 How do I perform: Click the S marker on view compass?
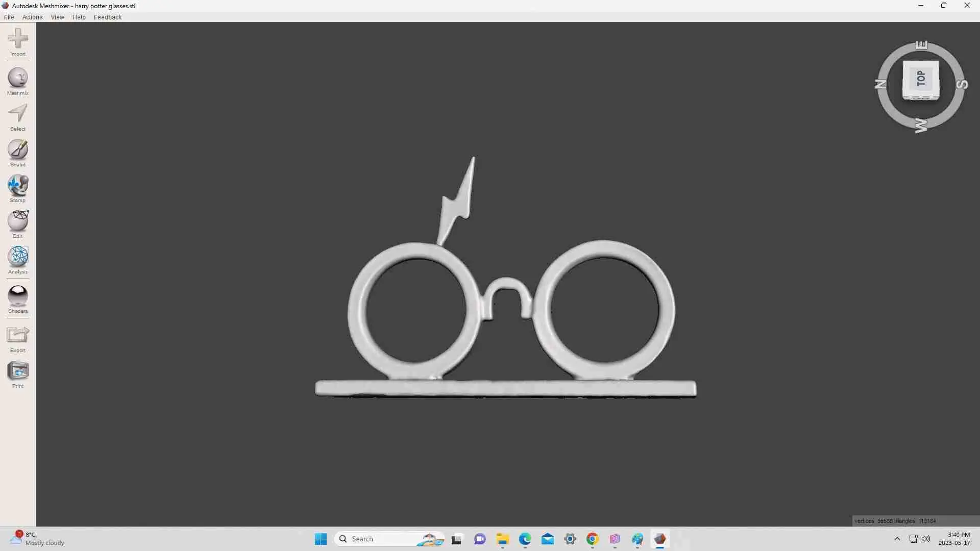[x=962, y=84]
